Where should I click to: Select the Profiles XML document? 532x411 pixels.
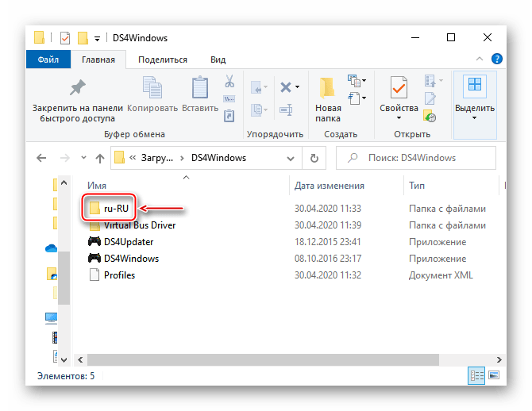coord(112,275)
